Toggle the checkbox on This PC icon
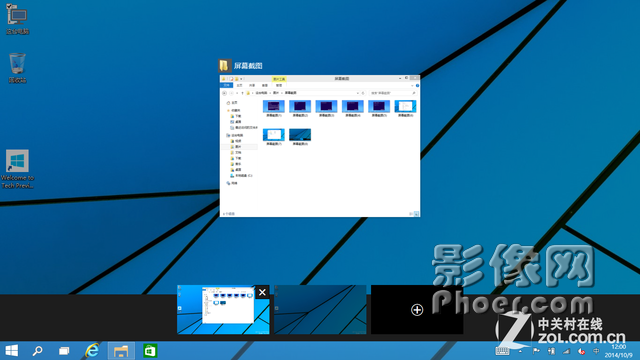This screenshot has width=640, height=360. point(9,6)
